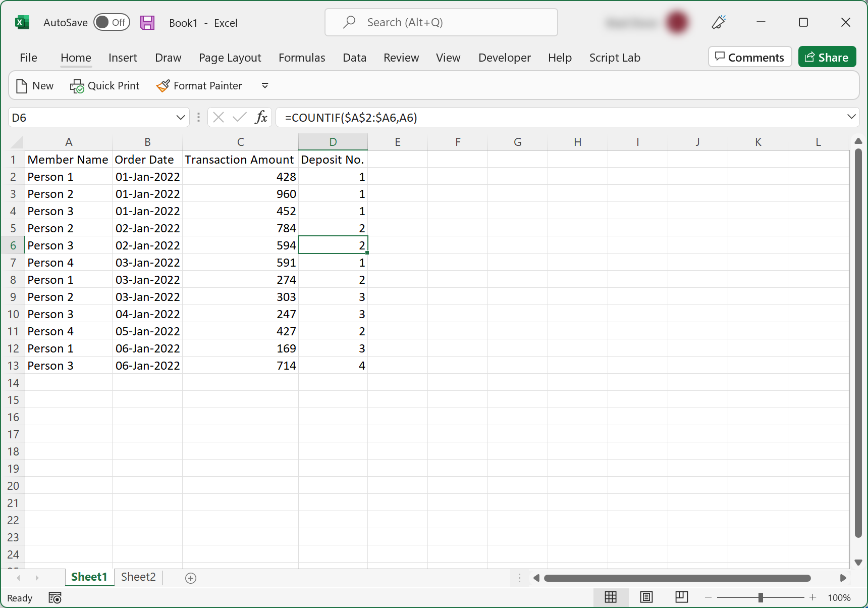Click cell with value 960

(x=240, y=194)
